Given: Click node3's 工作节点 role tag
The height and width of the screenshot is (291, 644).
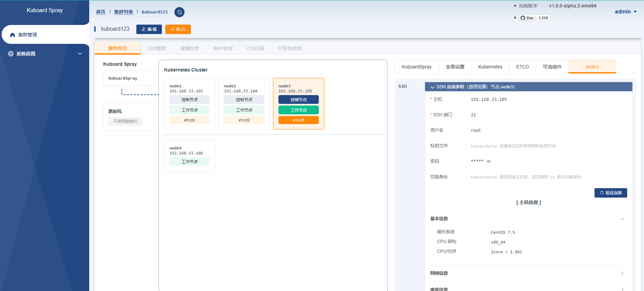Looking at the screenshot, I should point(299,110).
